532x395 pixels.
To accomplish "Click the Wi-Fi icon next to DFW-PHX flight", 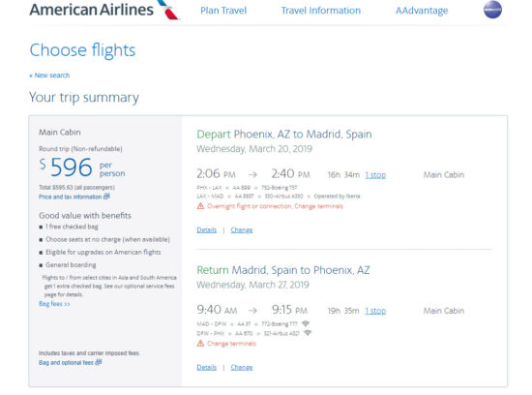I will [x=308, y=333].
